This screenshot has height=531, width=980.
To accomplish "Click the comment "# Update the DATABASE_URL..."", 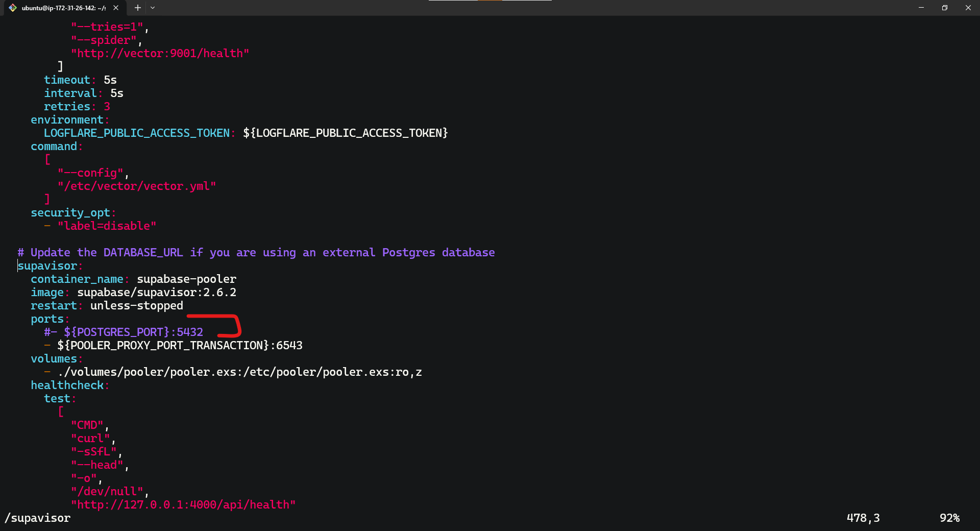I will [x=256, y=253].
